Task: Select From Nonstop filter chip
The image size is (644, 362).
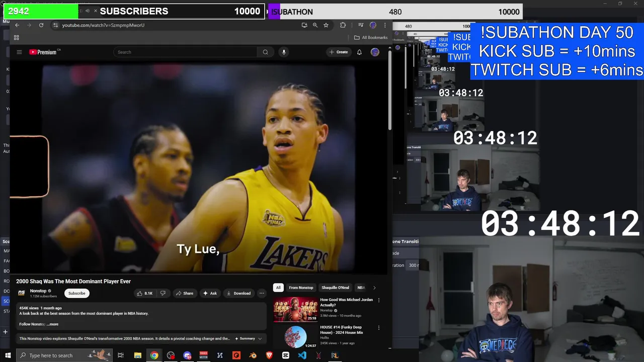Action: (x=301, y=288)
